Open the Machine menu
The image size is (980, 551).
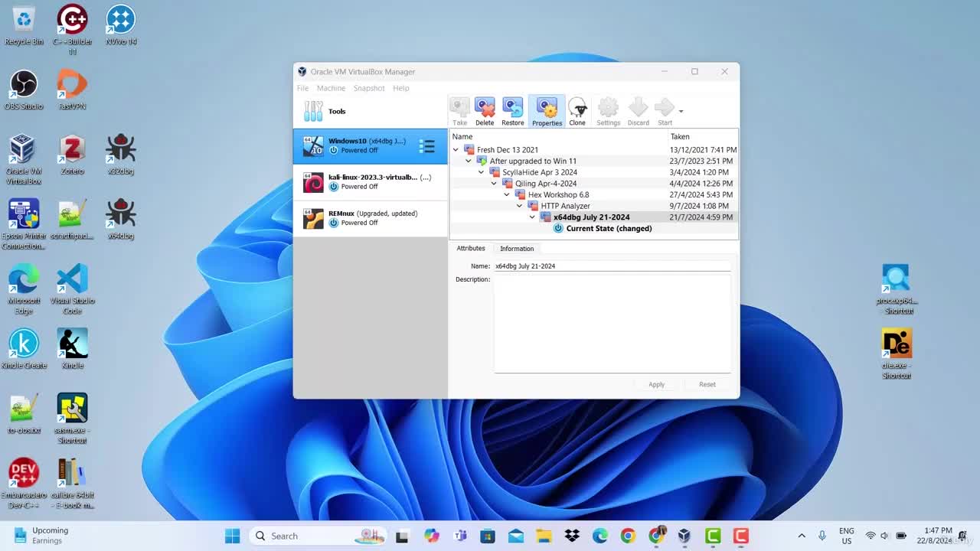(x=331, y=88)
